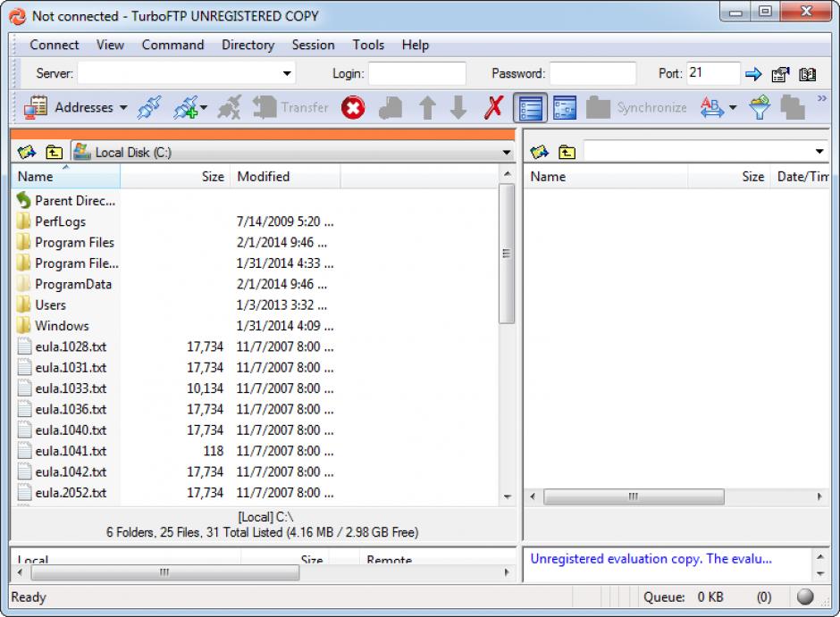Select the PerfLogs folder

point(52,221)
